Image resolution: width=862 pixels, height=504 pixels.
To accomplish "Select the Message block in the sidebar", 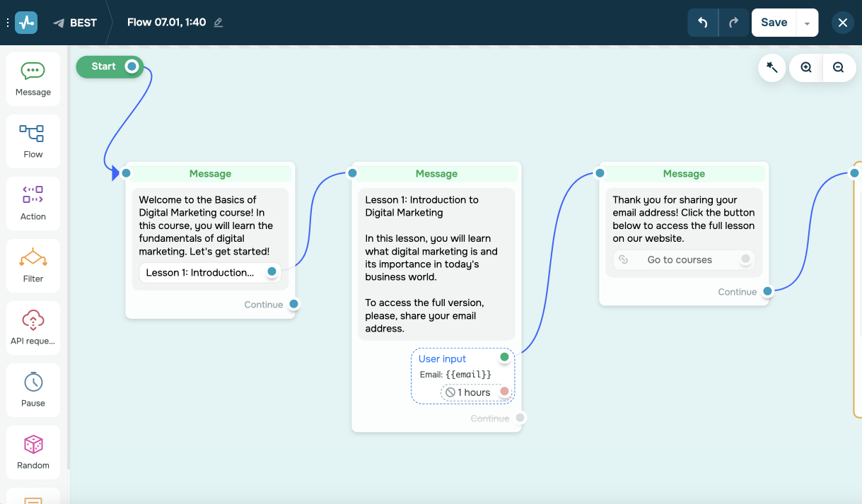I will click(33, 78).
